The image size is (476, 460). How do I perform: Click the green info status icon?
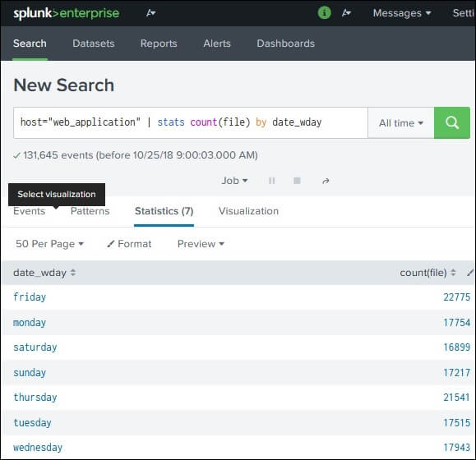click(x=324, y=13)
